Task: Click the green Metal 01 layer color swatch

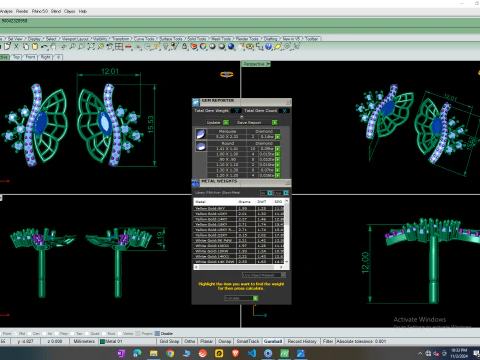Action: click(103, 341)
